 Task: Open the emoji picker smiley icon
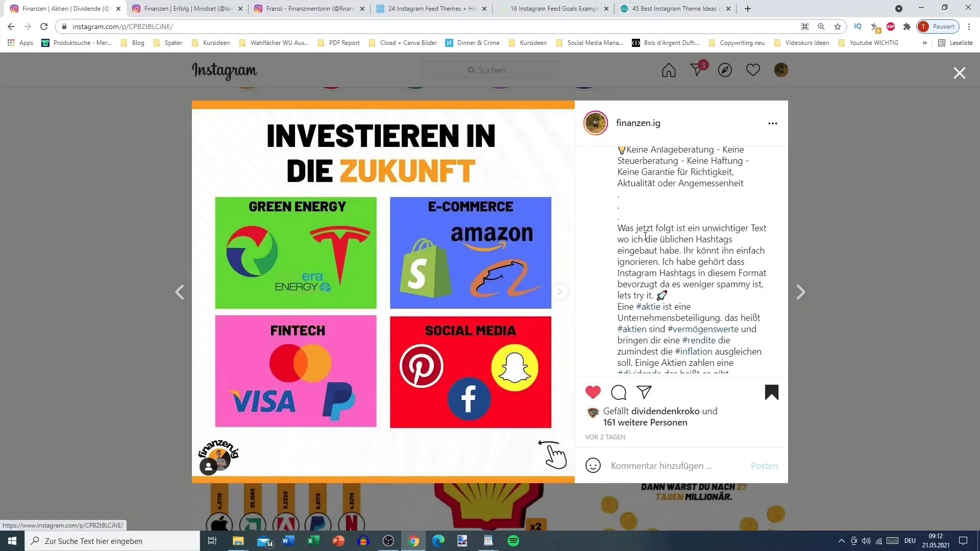coord(593,465)
